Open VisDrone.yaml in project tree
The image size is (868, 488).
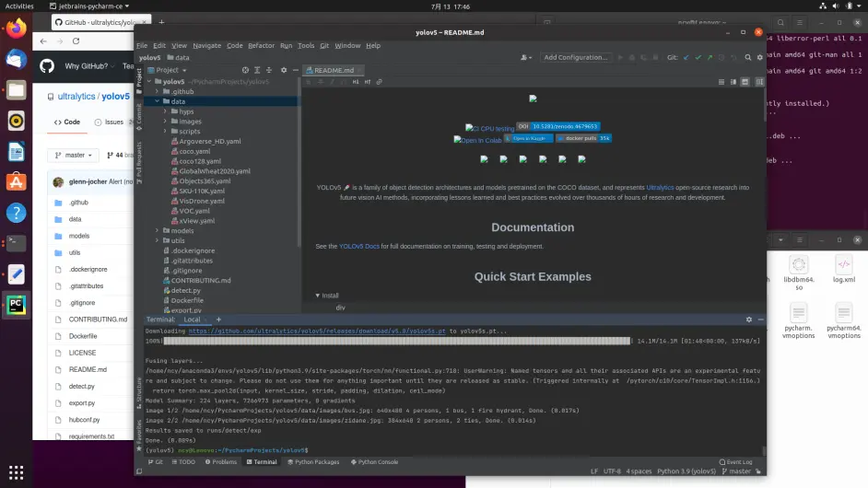coord(197,201)
